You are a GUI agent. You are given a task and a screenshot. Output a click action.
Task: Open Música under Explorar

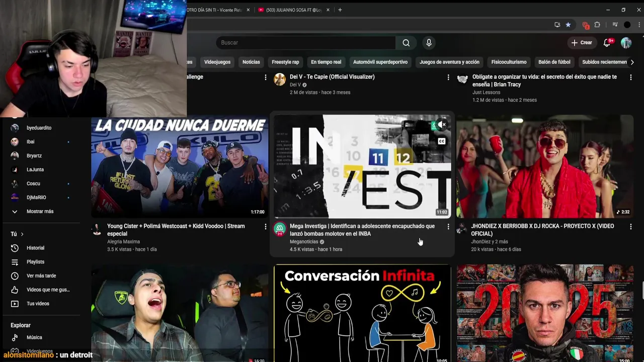[x=41, y=337]
